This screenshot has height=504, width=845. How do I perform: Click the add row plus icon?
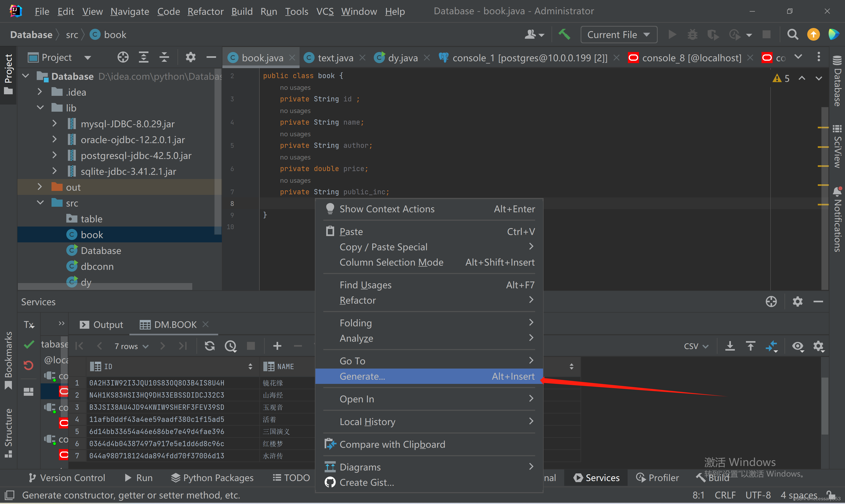pos(277,346)
